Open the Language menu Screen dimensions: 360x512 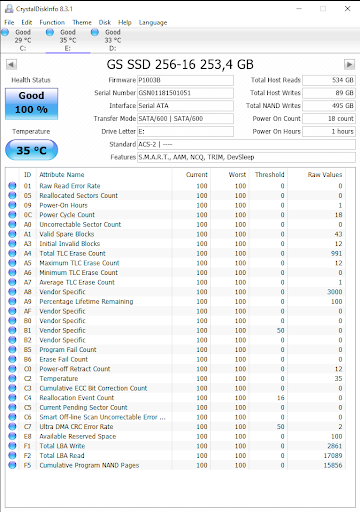[x=153, y=22]
